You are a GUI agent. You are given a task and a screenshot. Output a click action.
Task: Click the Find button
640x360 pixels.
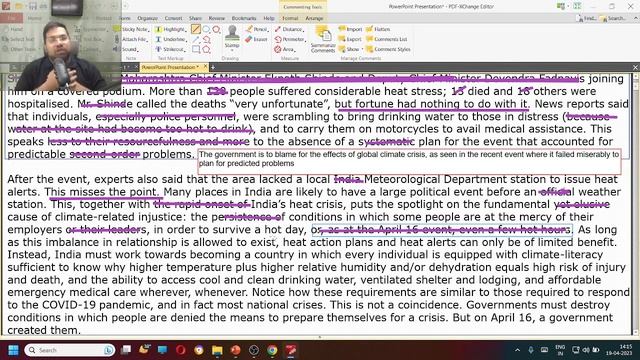[587, 18]
